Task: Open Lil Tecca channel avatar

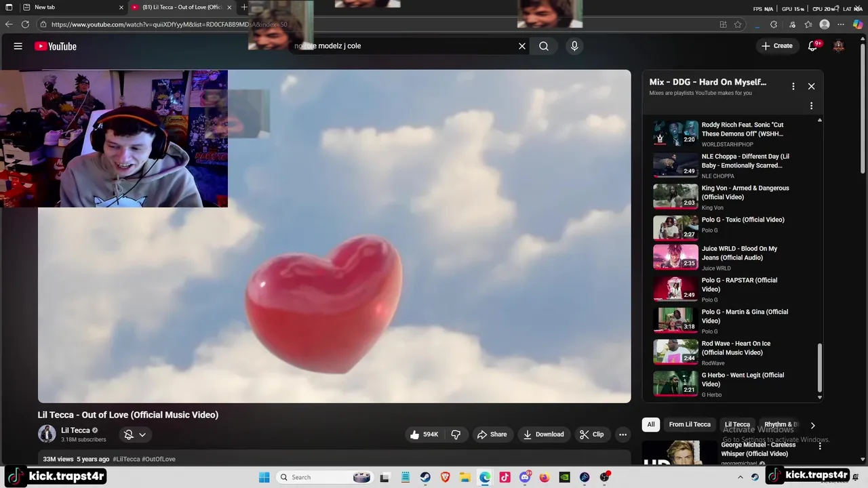Action: click(x=47, y=434)
